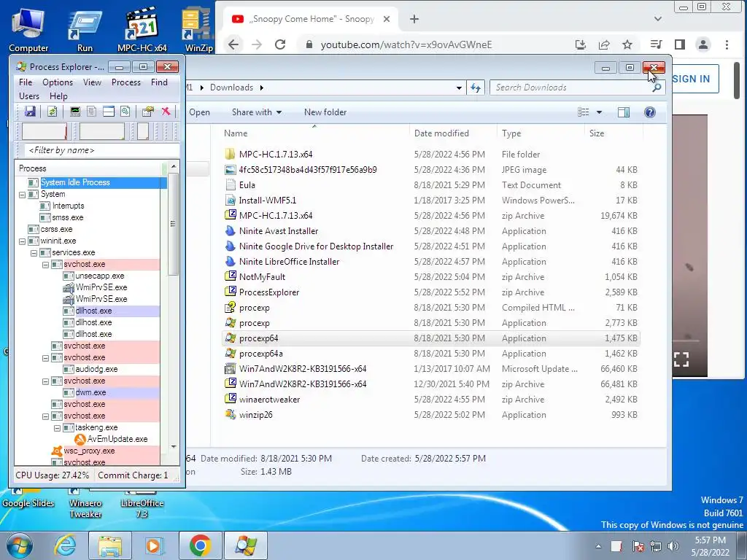747x560 pixels.
Task: Open Chrome's profile avatar icon
Action: pyautogui.click(x=703, y=44)
